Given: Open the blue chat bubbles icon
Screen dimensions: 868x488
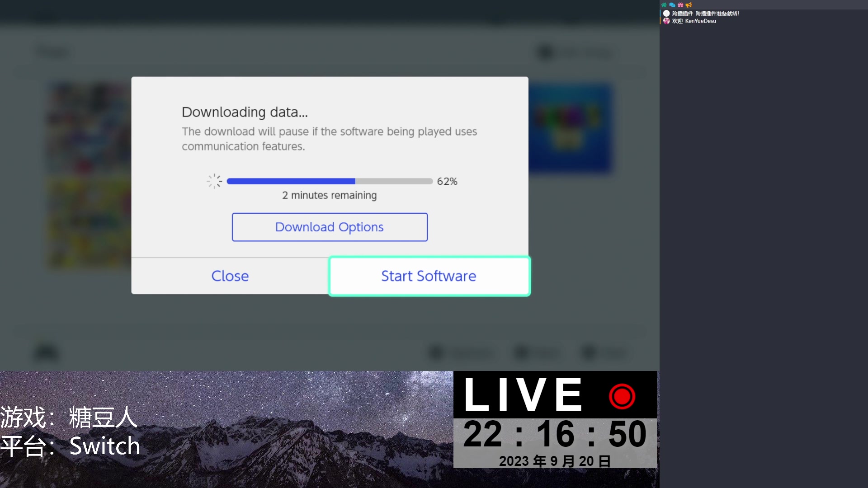Looking at the screenshot, I should tap(672, 5).
